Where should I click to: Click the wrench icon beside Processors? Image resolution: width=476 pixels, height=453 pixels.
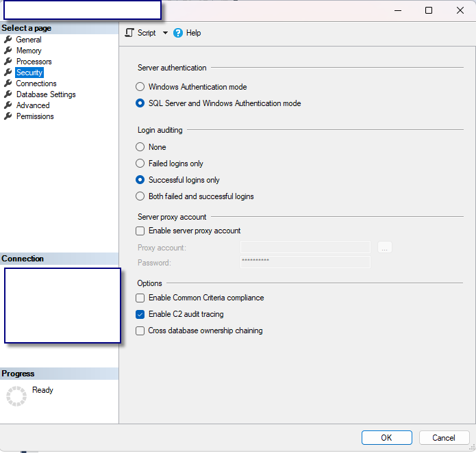[x=8, y=62]
